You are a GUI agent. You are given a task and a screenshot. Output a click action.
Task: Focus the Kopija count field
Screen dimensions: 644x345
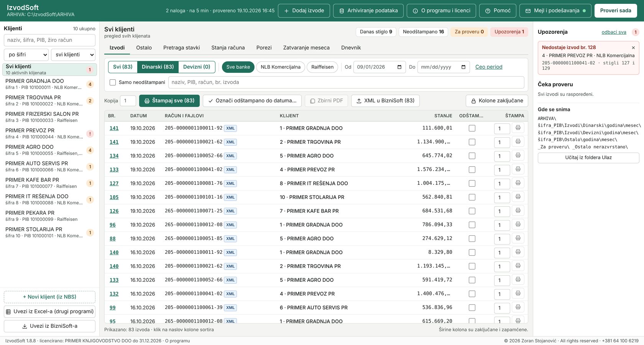[x=128, y=101]
